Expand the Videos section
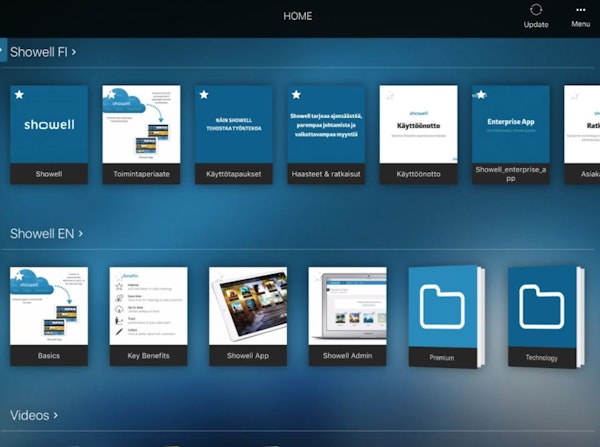This screenshot has width=600, height=447. click(34, 415)
